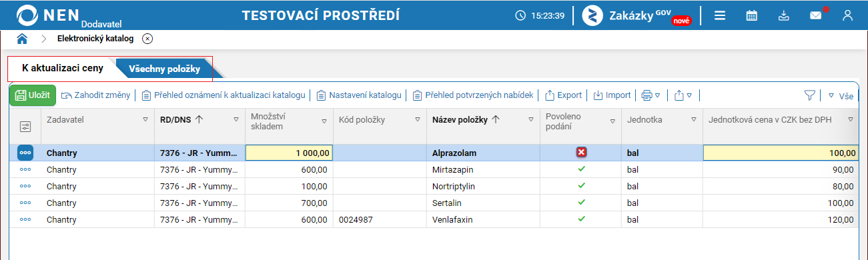Select the Sertalin item name cell
The width and height of the screenshot is (868, 260).
click(x=483, y=203)
